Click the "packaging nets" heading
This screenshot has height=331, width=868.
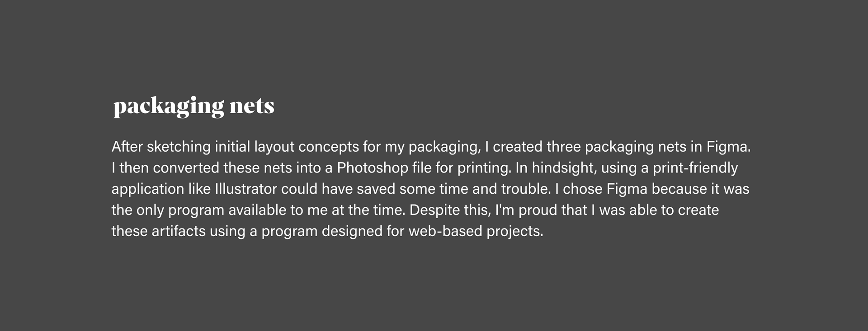193,106
